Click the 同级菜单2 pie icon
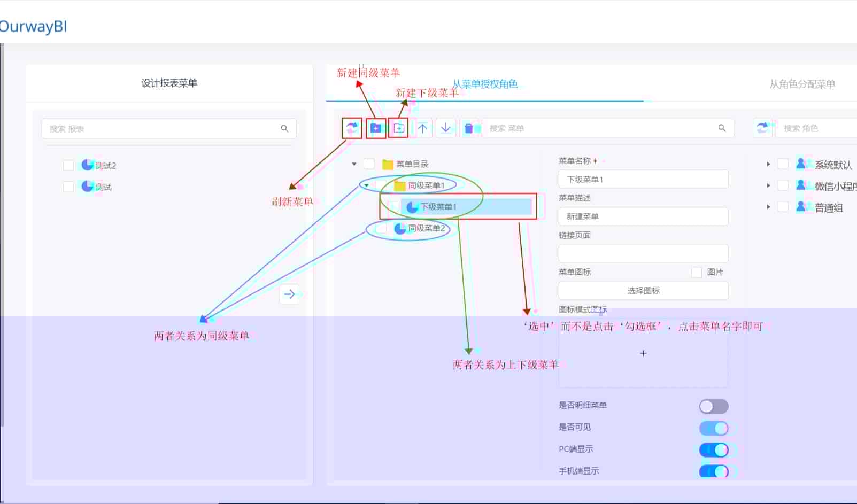The width and height of the screenshot is (857, 504). point(400,228)
